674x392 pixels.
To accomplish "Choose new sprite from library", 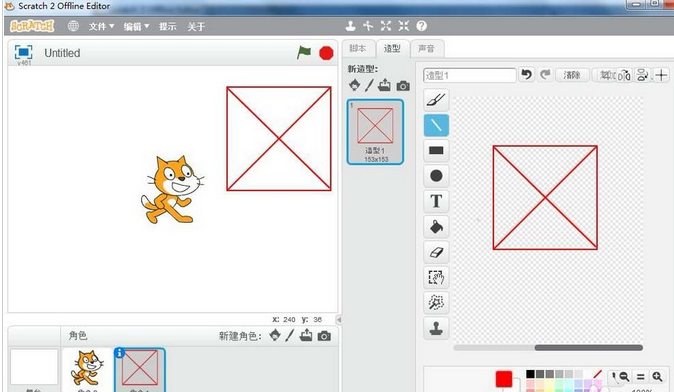I will point(275,335).
